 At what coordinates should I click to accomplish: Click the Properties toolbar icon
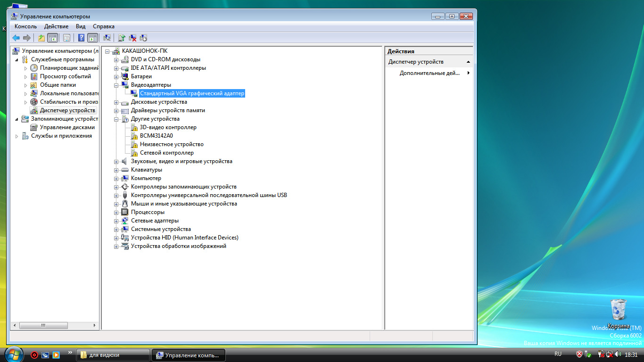66,38
